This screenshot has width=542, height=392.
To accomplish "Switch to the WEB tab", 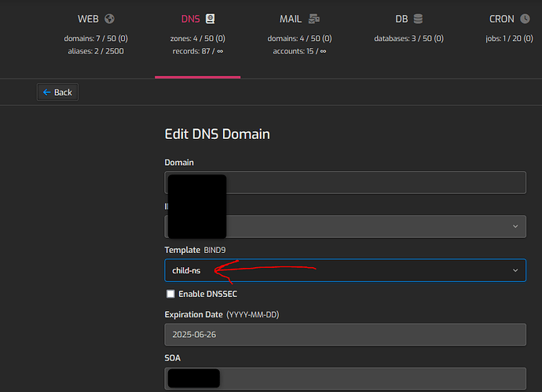I will coord(88,19).
